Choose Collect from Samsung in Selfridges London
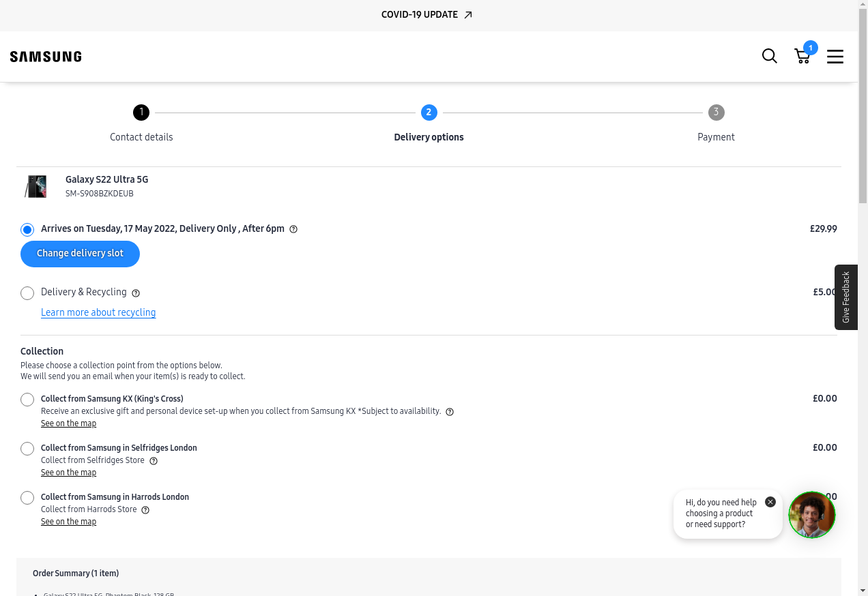 point(27,449)
